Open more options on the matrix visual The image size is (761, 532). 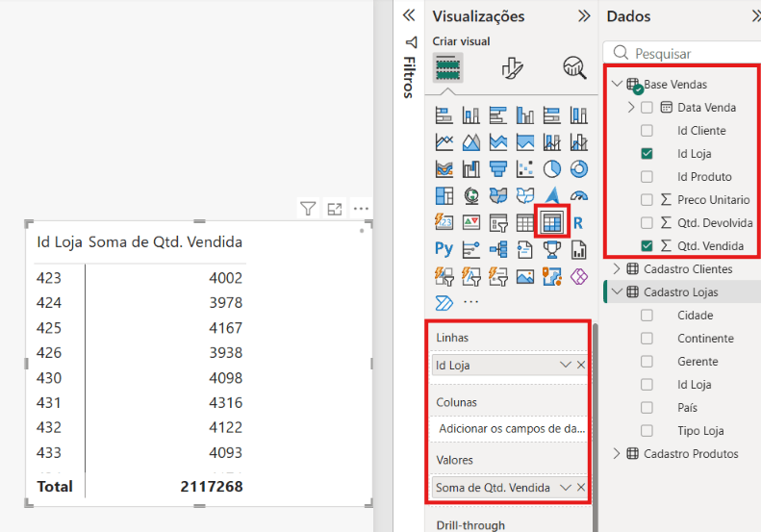click(x=361, y=209)
